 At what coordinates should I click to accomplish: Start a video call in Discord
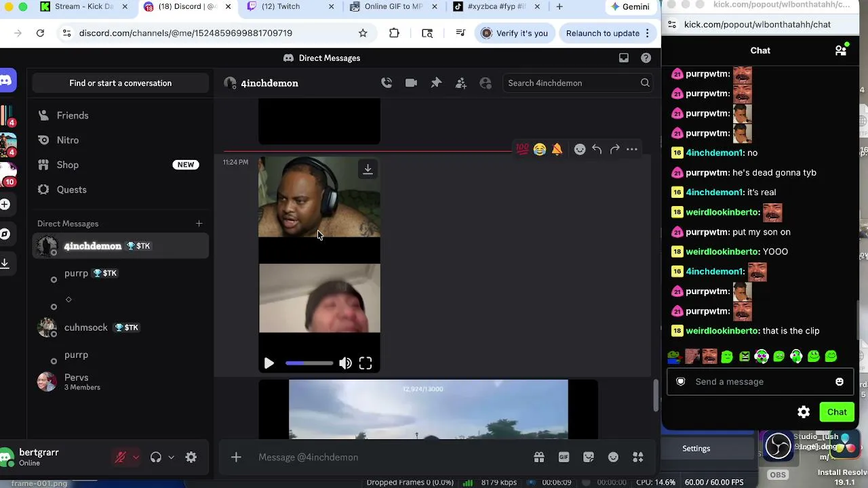click(x=411, y=83)
